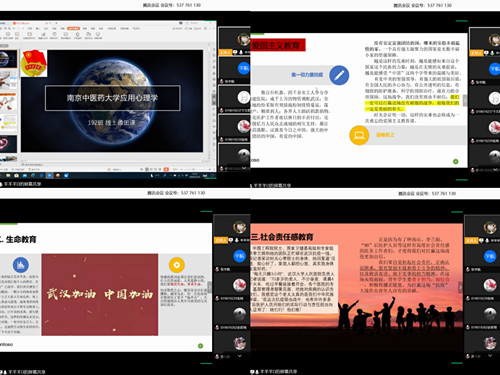Click the blue caption beside the pencil icon
This screenshot has height=375, width=500.
click(307, 75)
